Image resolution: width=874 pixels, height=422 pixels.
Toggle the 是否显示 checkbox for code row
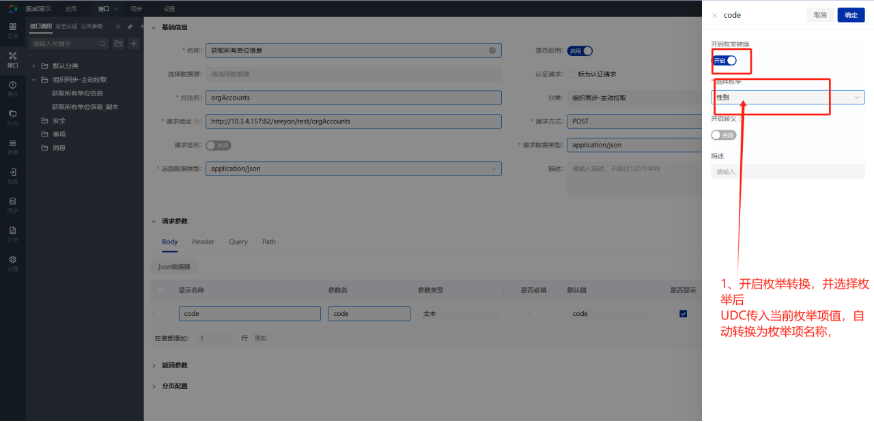683,313
